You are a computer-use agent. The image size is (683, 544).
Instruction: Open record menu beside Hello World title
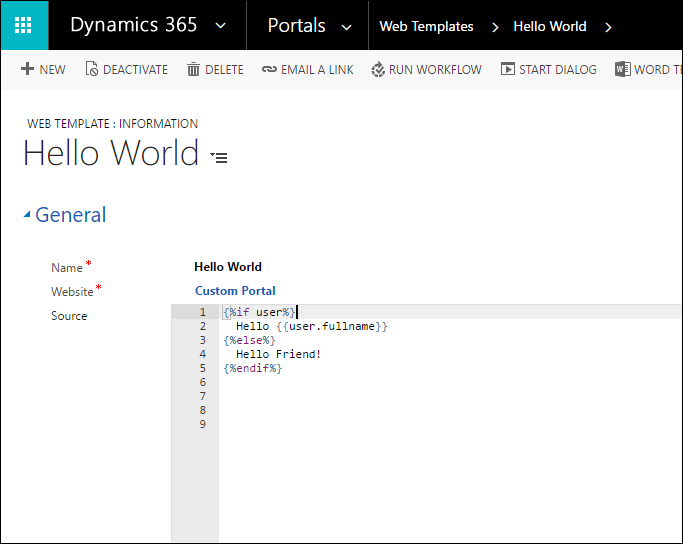coord(219,157)
